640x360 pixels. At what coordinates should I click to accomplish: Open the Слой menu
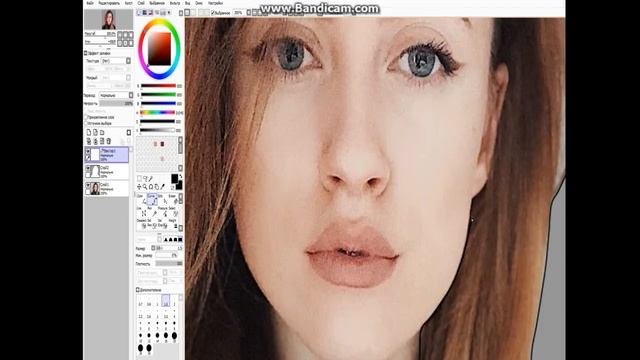coord(141,3)
